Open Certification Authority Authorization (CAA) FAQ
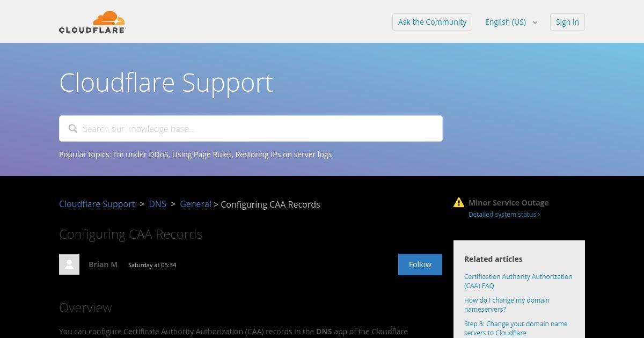Screen dimensions: 644x338 [518, 281]
